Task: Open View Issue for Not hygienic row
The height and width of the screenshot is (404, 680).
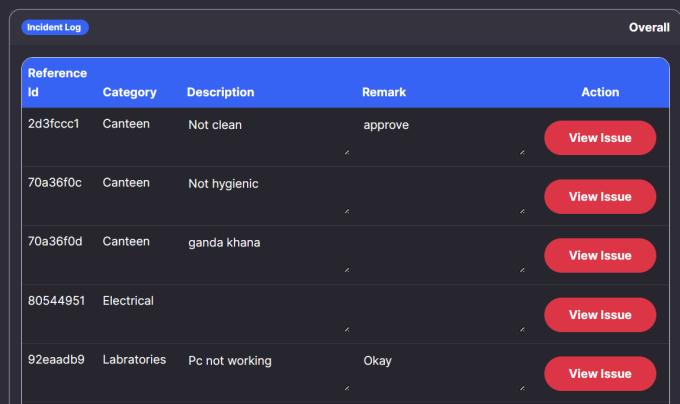Action: pos(599,197)
